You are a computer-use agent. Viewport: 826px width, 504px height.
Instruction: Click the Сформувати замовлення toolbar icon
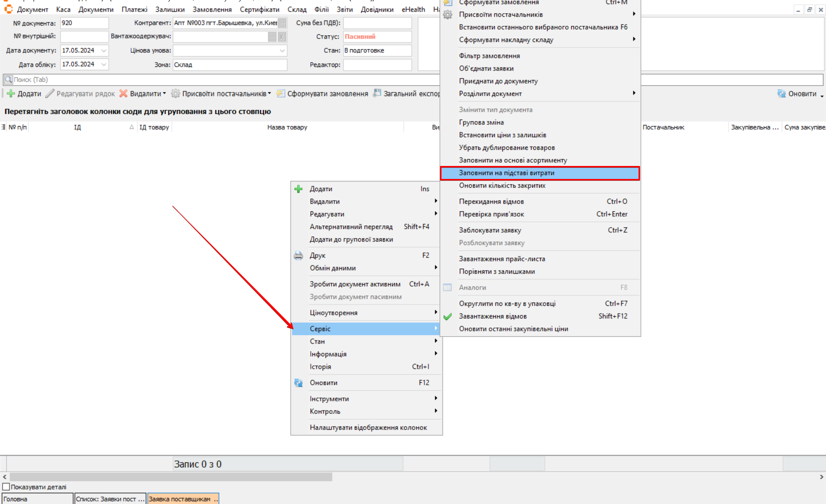point(281,94)
